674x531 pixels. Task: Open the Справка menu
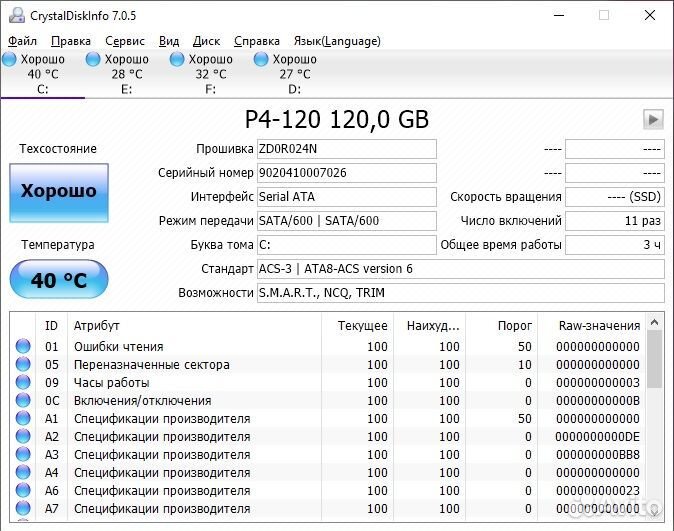[257, 41]
